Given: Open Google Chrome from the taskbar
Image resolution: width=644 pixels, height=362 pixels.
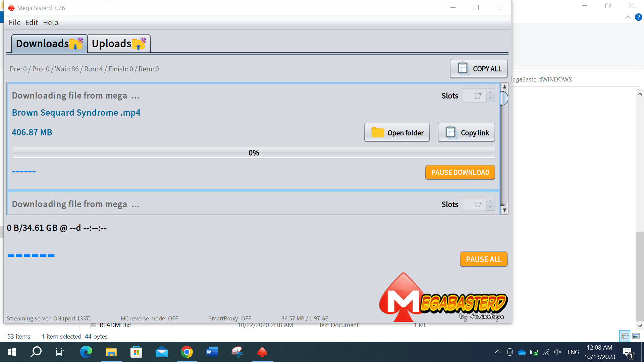Looking at the screenshot, I should [187, 352].
